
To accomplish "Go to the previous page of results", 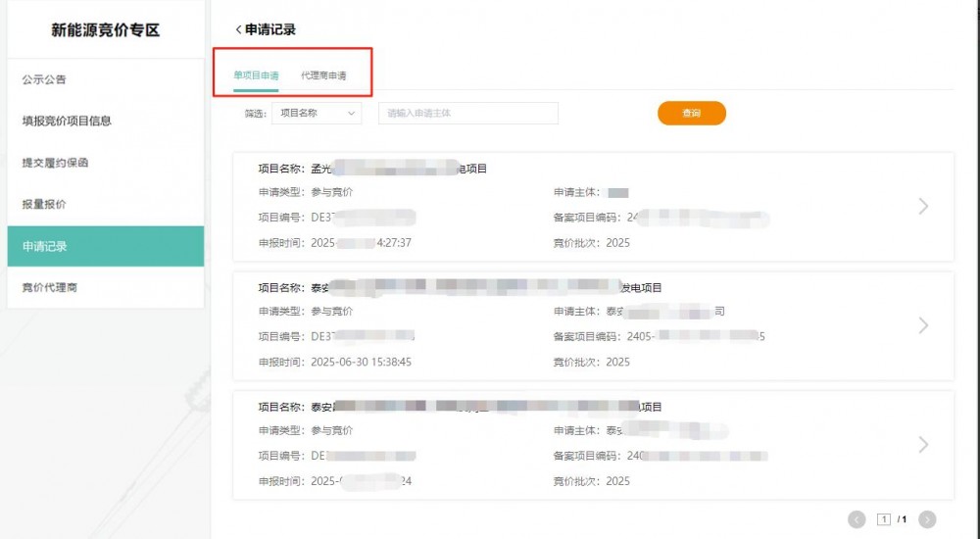I will 857,519.
